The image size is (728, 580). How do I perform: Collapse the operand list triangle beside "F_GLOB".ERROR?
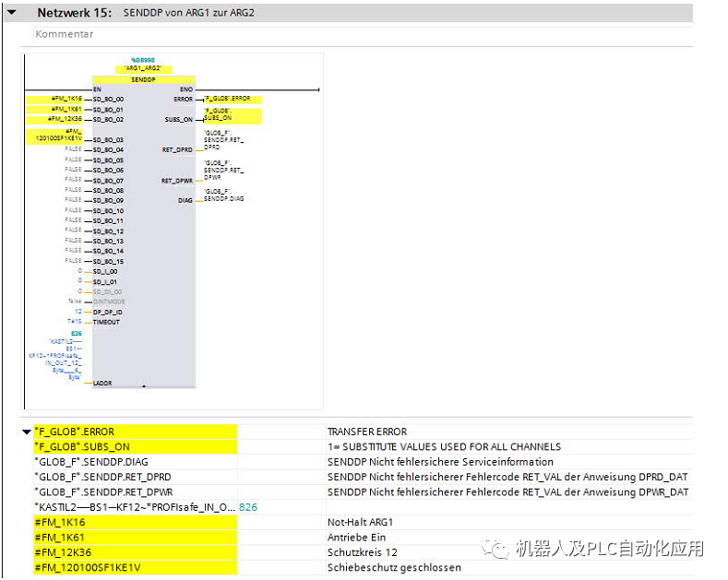click(27, 432)
